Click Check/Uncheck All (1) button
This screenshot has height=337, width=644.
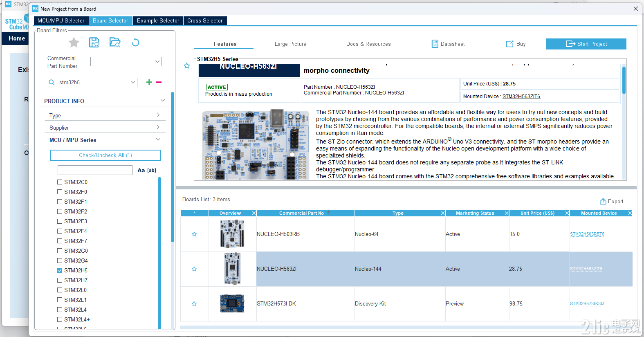click(x=105, y=155)
